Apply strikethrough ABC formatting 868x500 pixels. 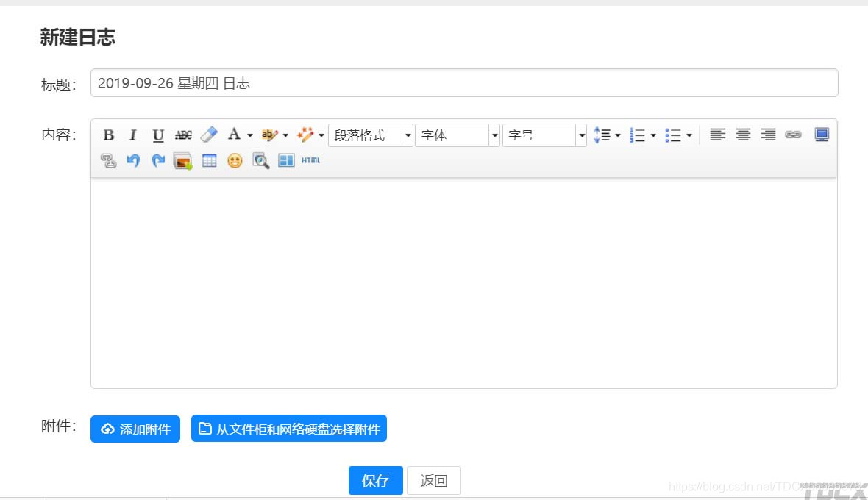[183, 135]
